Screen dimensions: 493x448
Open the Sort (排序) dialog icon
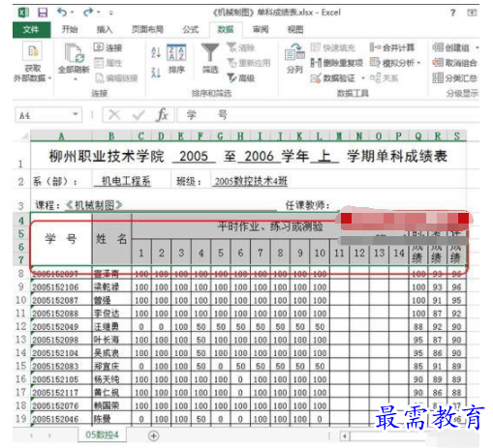click(176, 52)
